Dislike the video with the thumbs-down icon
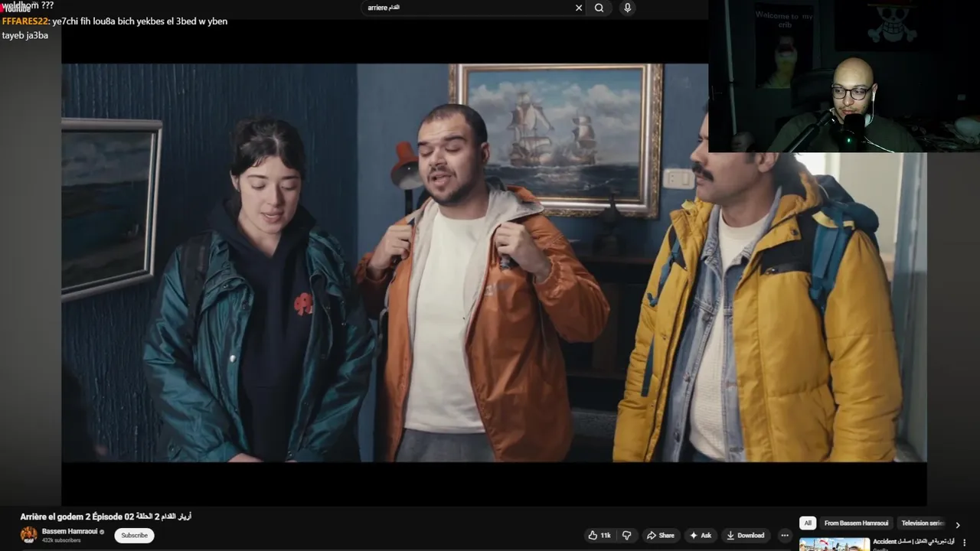Image resolution: width=980 pixels, height=551 pixels. pyautogui.click(x=626, y=536)
